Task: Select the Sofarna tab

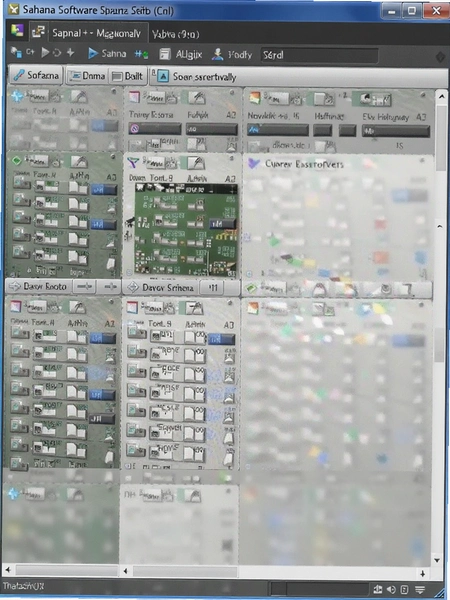Action: coord(36,75)
